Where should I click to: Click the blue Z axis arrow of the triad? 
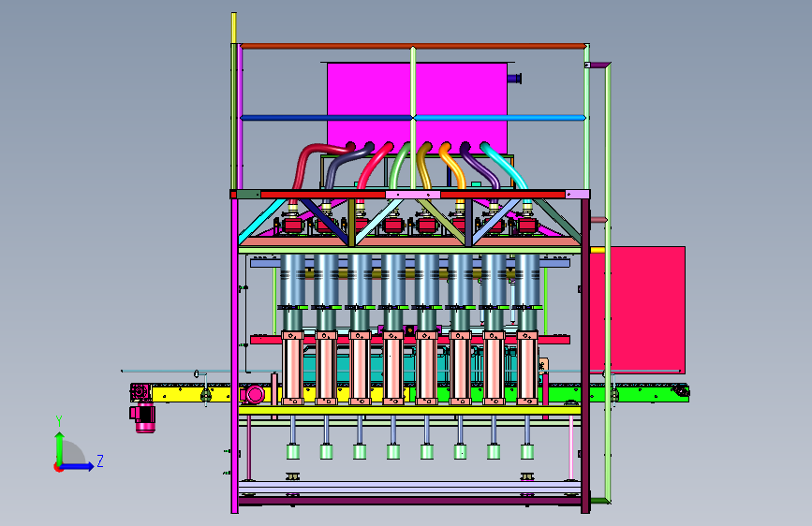coord(78,466)
